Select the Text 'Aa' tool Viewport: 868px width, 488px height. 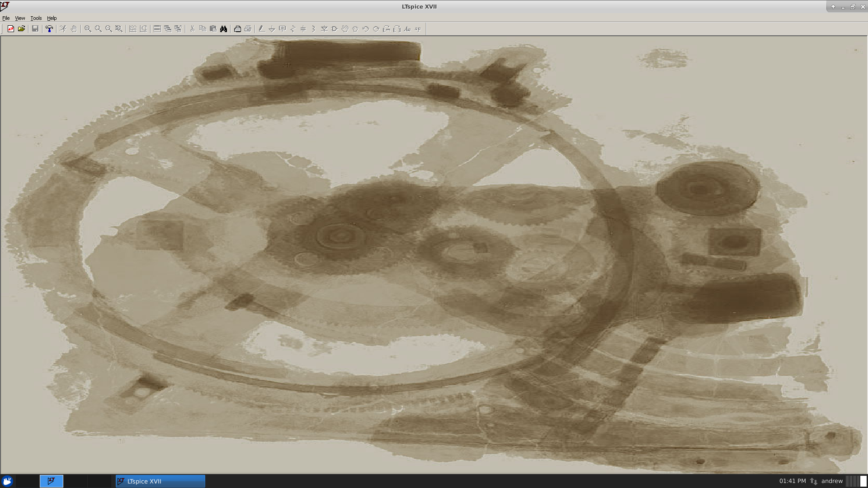(x=407, y=29)
